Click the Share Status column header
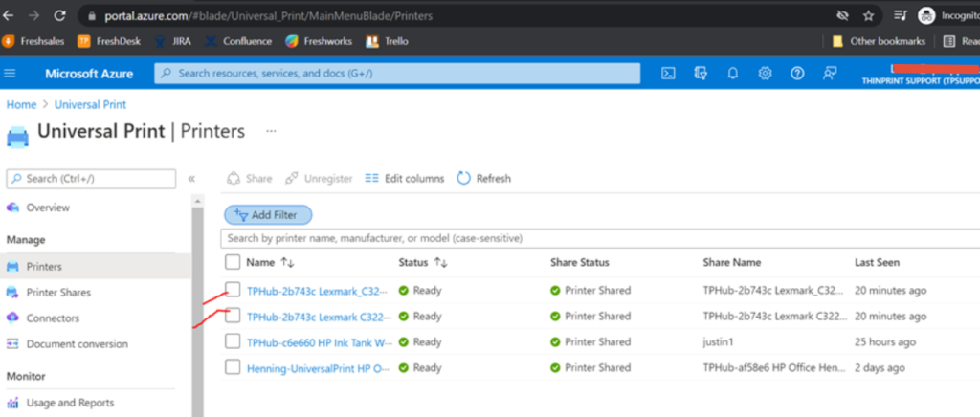The height and width of the screenshot is (417, 980). pyautogui.click(x=579, y=263)
